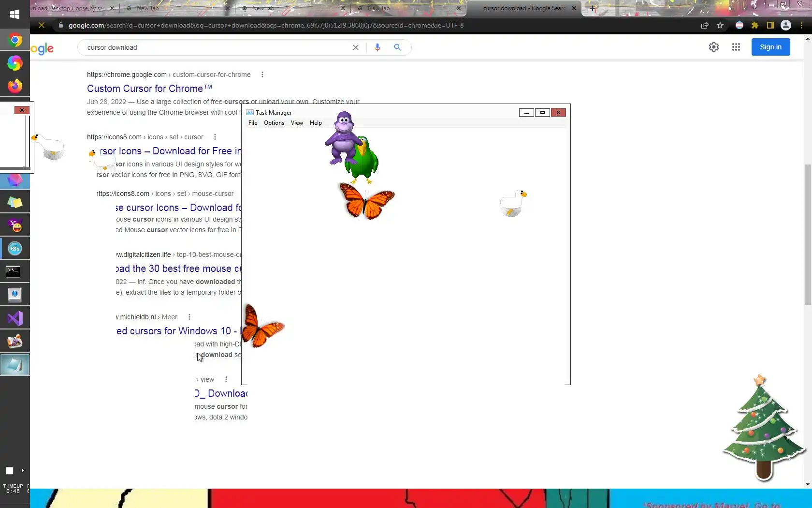This screenshot has width=812, height=508.
Task: Open the 'se cursor Icons – Download' result
Action: pos(178,208)
